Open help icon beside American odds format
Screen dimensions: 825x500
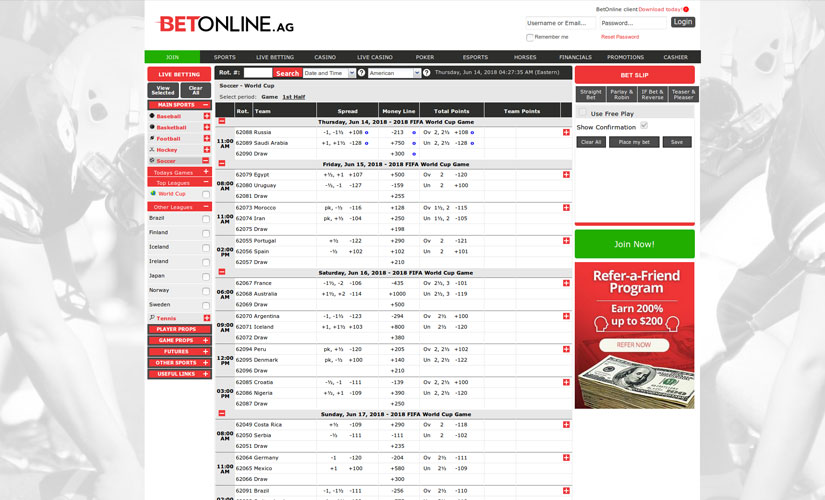tap(427, 73)
